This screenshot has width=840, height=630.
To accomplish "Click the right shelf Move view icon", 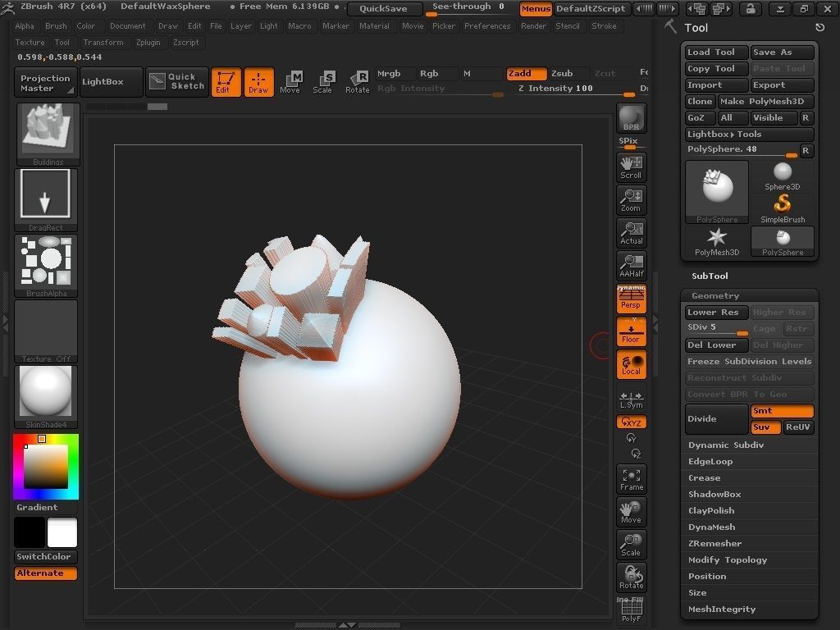I will point(631,512).
